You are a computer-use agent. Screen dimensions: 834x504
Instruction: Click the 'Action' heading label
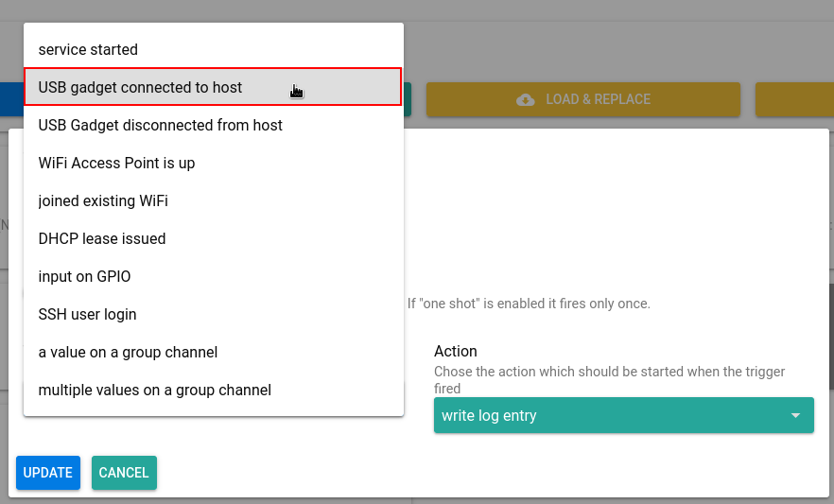click(455, 351)
